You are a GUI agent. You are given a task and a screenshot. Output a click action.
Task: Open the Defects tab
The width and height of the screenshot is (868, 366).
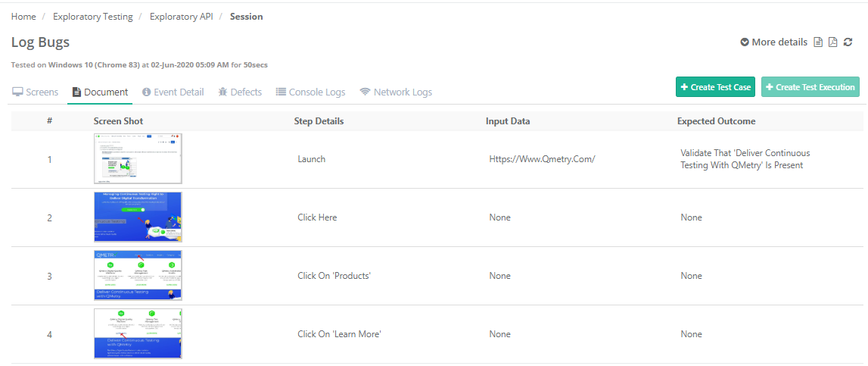pos(240,92)
